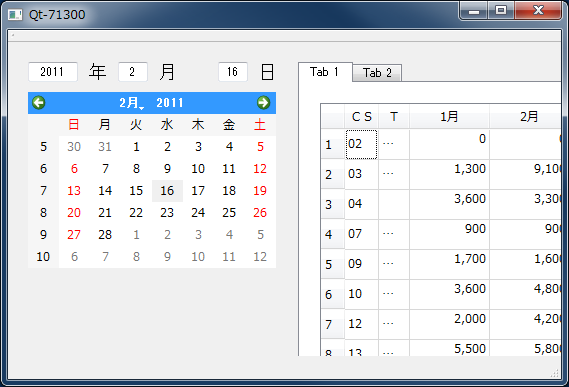
Task: Select table row header 7
Action: coord(332,324)
